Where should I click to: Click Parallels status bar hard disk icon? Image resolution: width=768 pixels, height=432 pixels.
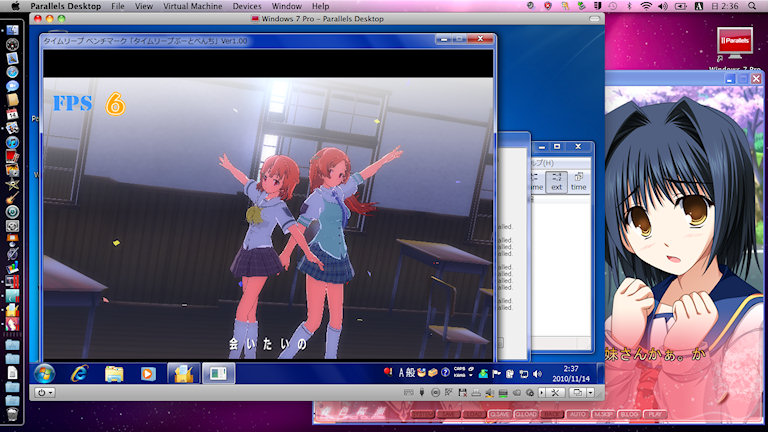503,393
